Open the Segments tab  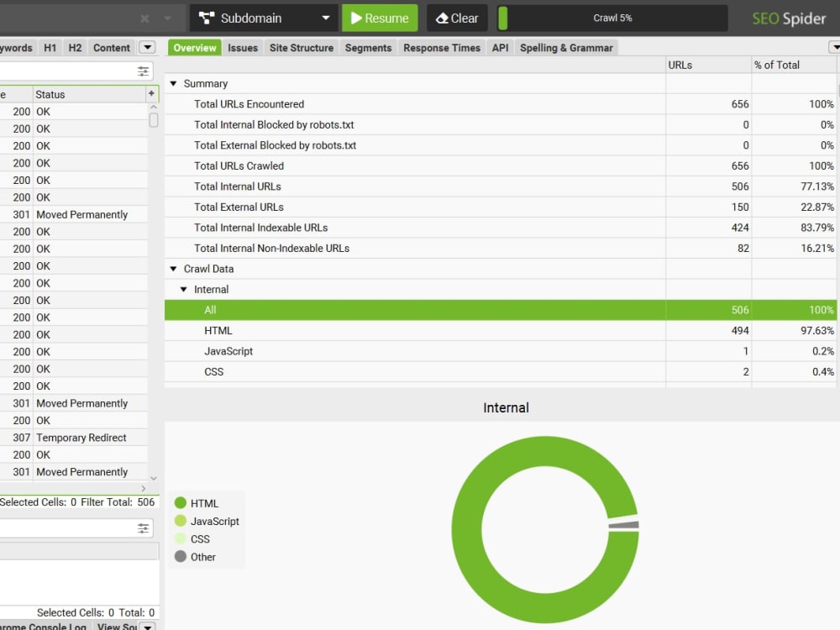(x=368, y=48)
